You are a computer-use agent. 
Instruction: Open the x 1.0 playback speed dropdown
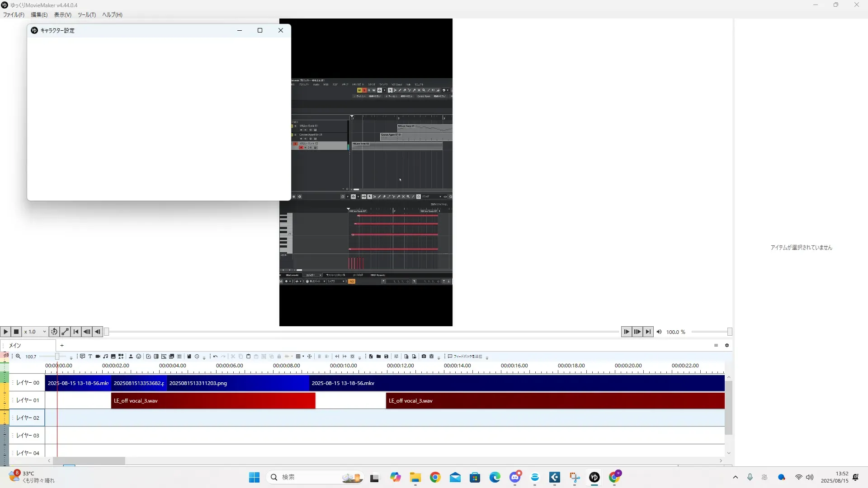coord(35,332)
